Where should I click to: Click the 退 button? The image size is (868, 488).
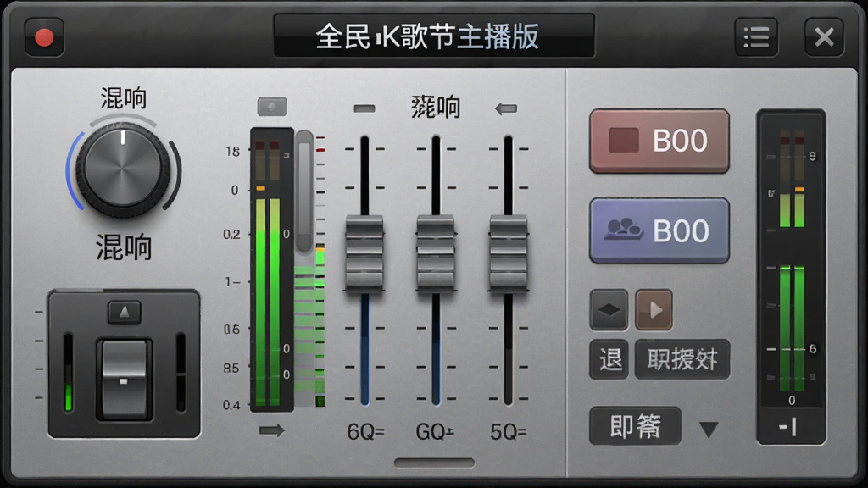click(x=609, y=359)
